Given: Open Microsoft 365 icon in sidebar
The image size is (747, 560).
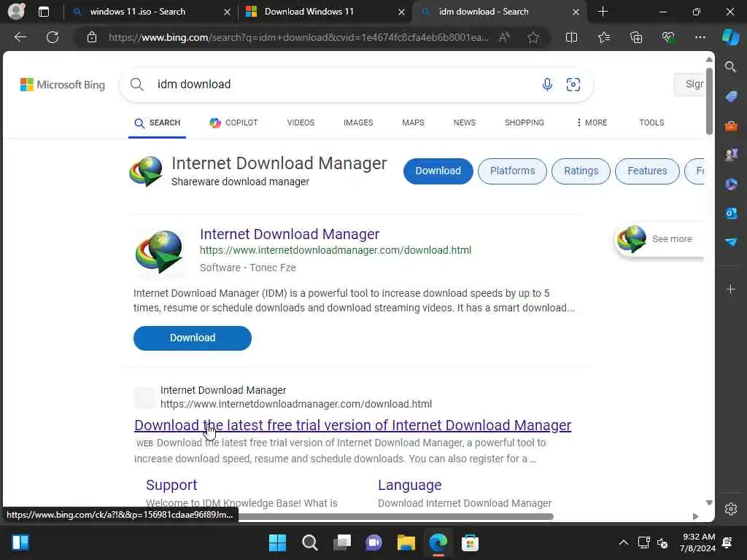Looking at the screenshot, I should (731, 184).
